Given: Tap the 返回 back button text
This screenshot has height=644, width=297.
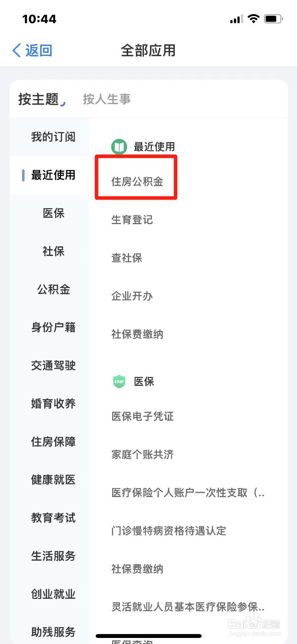Looking at the screenshot, I should click(x=39, y=50).
